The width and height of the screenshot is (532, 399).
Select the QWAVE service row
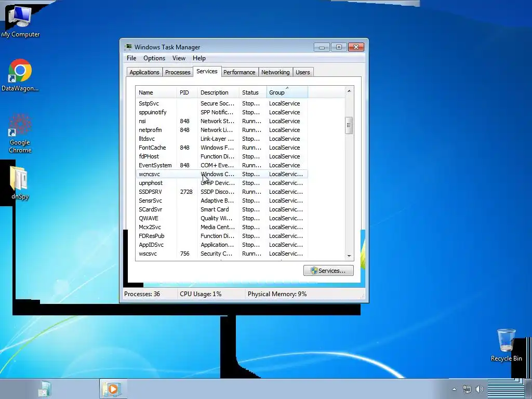click(x=221, y=218)
